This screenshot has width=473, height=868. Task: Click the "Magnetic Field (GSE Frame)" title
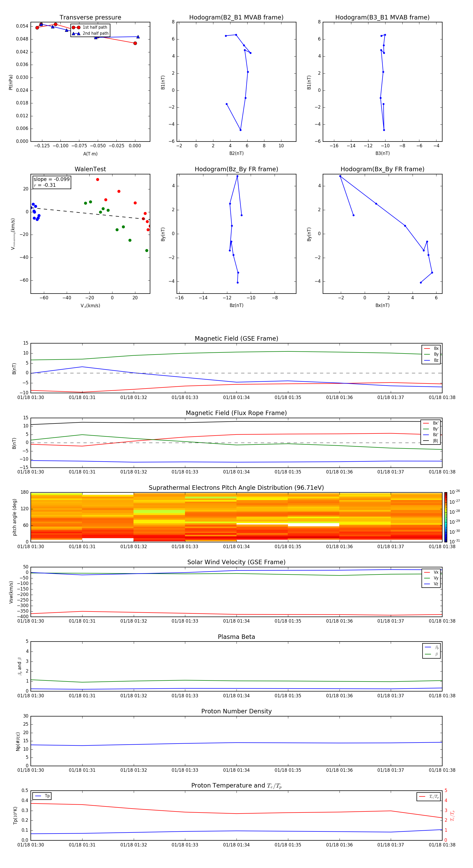[236, 339]
